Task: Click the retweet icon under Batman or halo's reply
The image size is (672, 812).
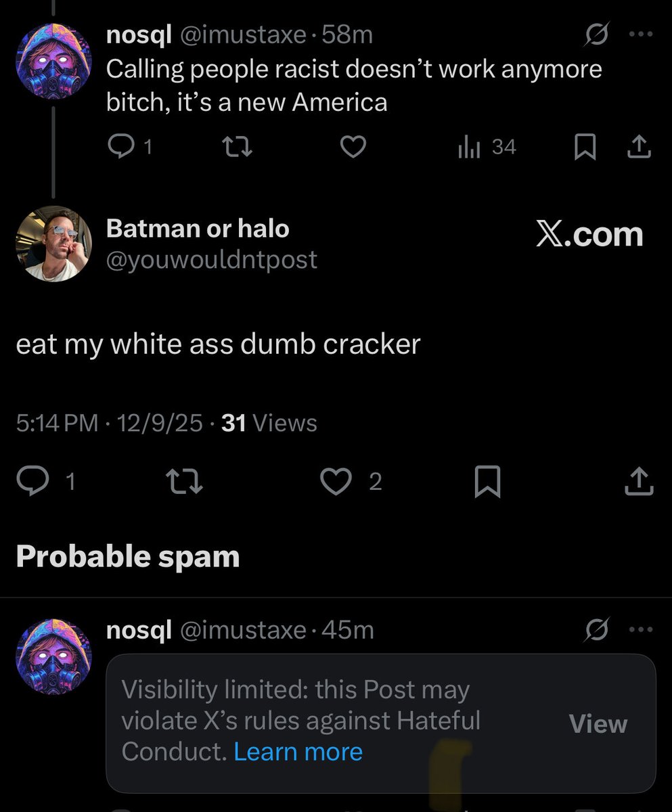Action: pos(184,482)
